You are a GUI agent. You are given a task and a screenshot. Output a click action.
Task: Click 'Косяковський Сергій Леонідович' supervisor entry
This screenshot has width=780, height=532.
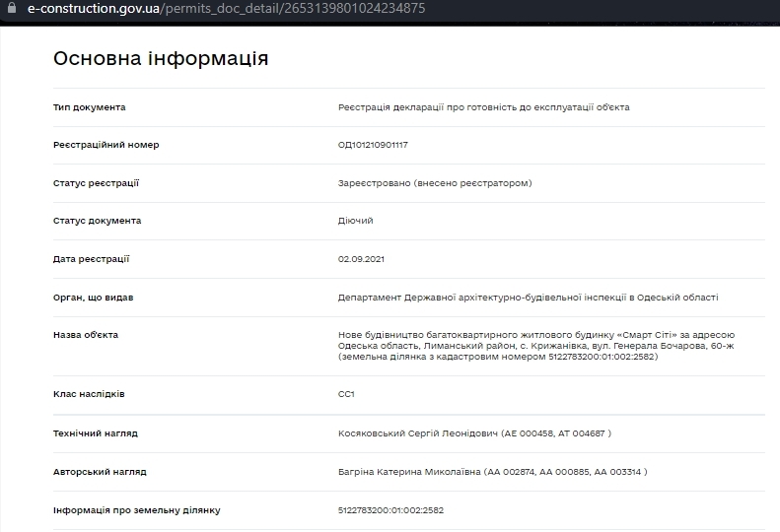tap(474, 433)
